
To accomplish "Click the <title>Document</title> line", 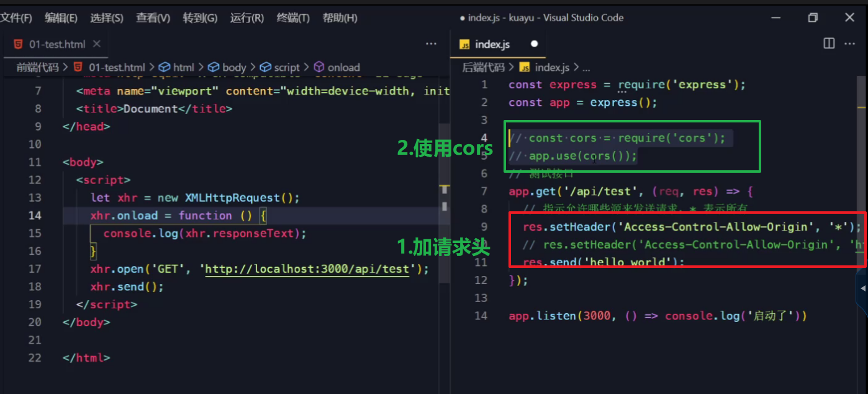I will pyautogui.click(x=154, y=109).
